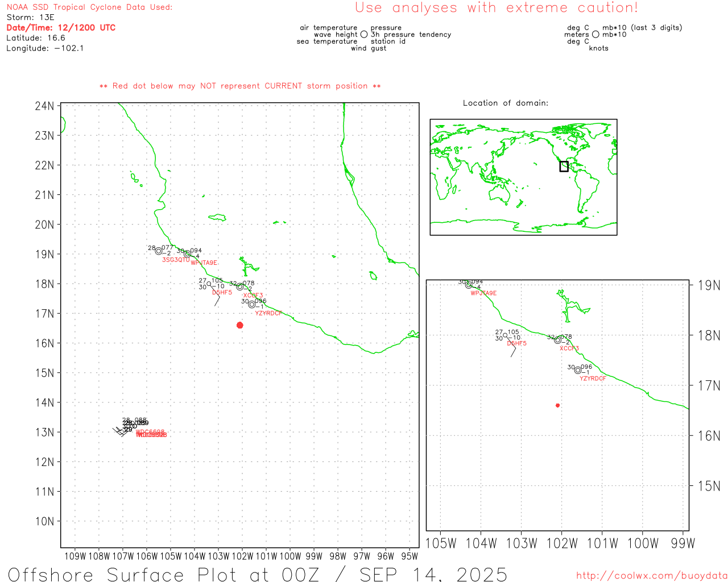Image resolution: width=728 pixels, height=582 pixels.
Task: Select station circle above 3SG3QTU label
Action: point(159,251)
